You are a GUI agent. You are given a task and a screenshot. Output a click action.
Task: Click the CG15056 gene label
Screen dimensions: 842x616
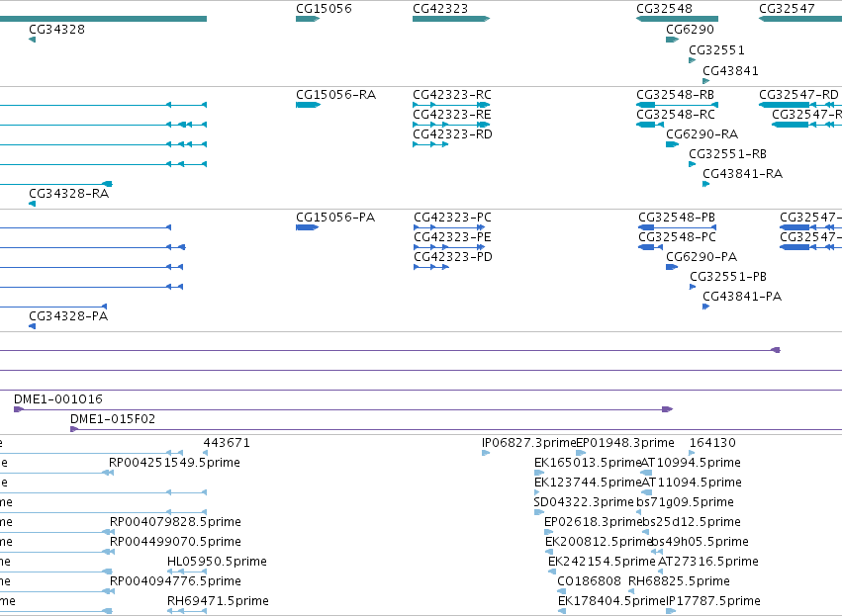tap(324, 9)
